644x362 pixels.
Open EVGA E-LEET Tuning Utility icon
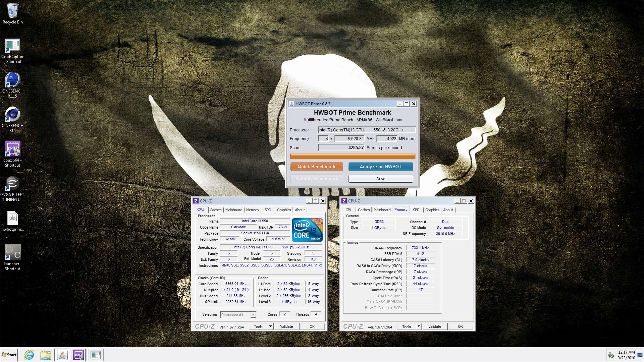click(12, 189)
